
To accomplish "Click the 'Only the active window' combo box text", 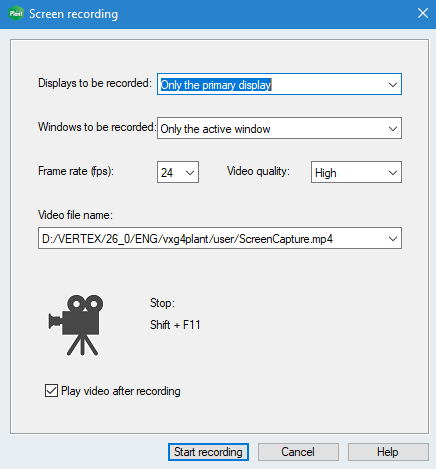I will [x=215, y=129].
